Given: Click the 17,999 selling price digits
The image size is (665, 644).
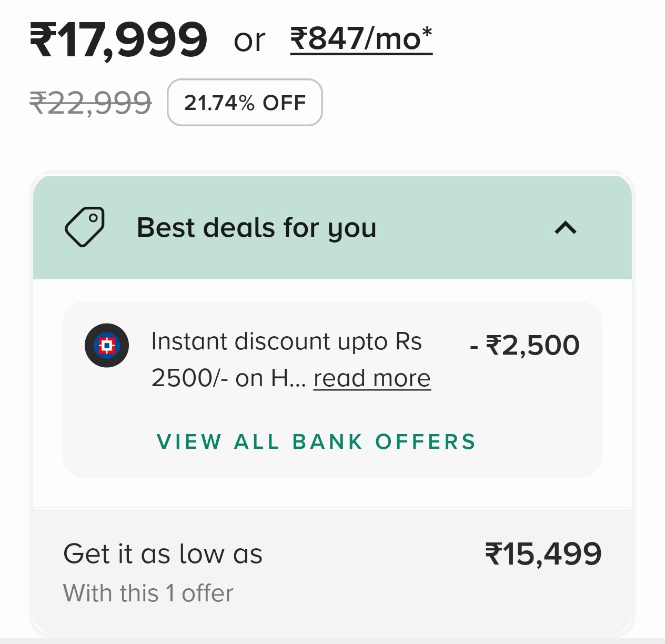Looking at the screenshot, I should pyautogui.click(x=134, y=40).
